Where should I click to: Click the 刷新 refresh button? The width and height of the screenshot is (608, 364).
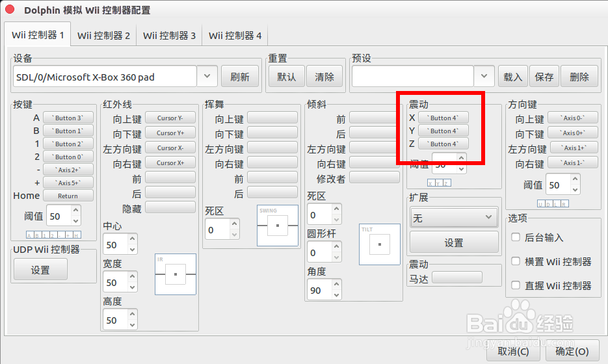coord(240,77)
